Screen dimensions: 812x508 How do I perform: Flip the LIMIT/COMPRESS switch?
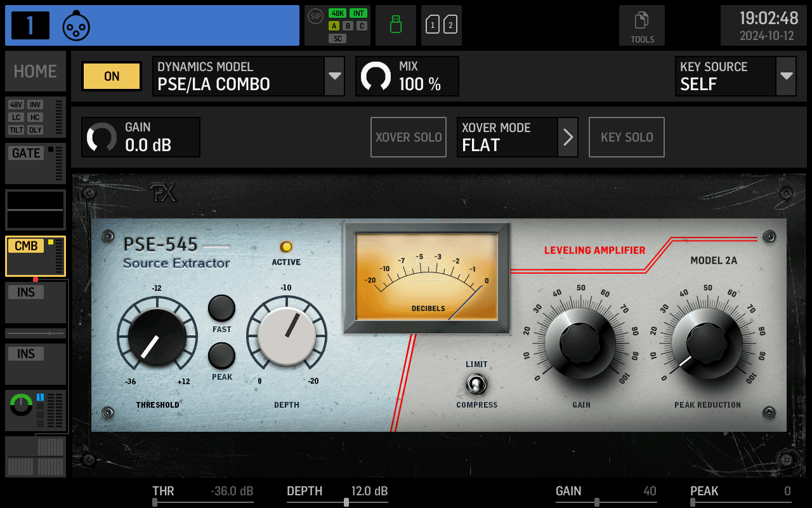pyautogui.click(x=476, y=384)
